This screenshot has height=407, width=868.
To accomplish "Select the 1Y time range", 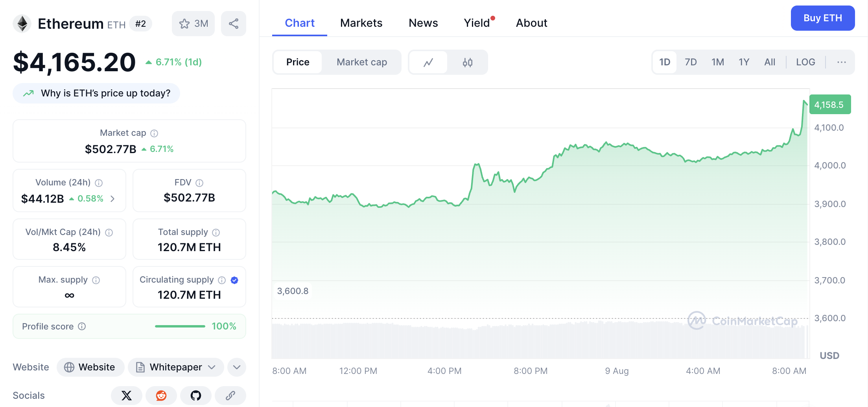I will coord(744,62).
